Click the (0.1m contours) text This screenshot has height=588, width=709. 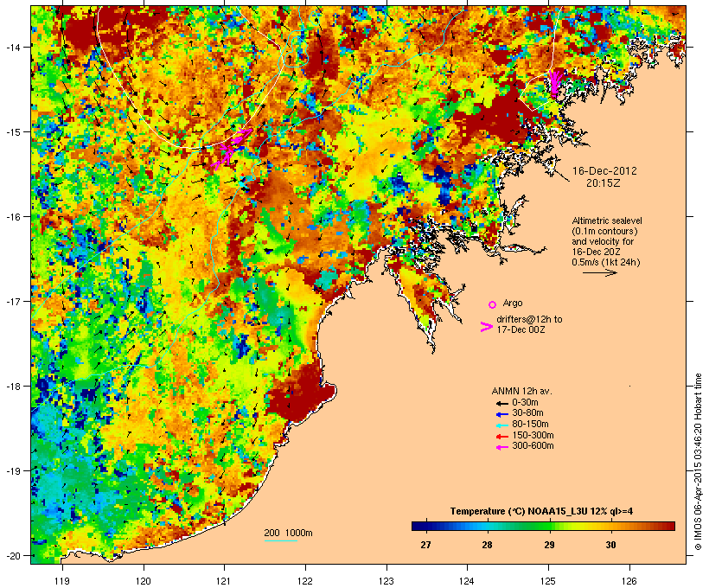point(604,231)
